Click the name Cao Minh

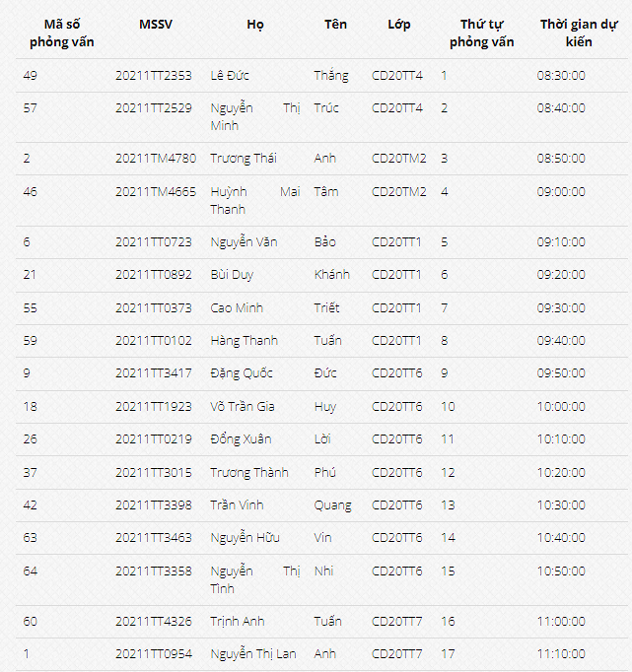(x=237, y=308)
